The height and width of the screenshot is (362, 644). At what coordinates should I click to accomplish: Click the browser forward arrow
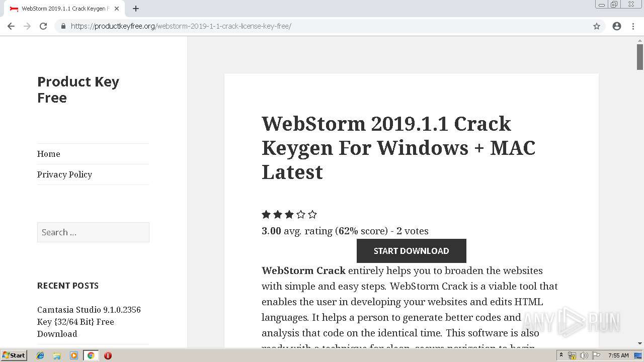click(x=27, y=26)
